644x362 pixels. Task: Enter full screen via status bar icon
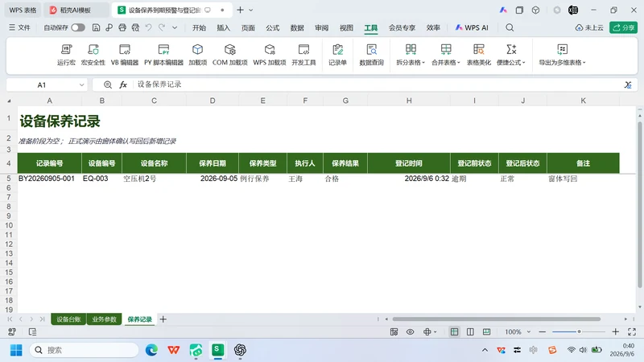point(632,331)
